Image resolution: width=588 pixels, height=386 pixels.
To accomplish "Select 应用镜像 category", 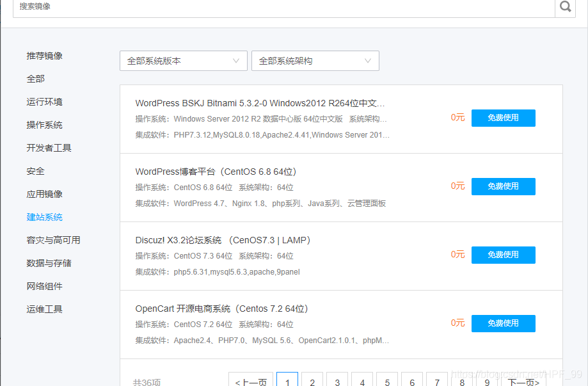I will click(x=44, y=194).
